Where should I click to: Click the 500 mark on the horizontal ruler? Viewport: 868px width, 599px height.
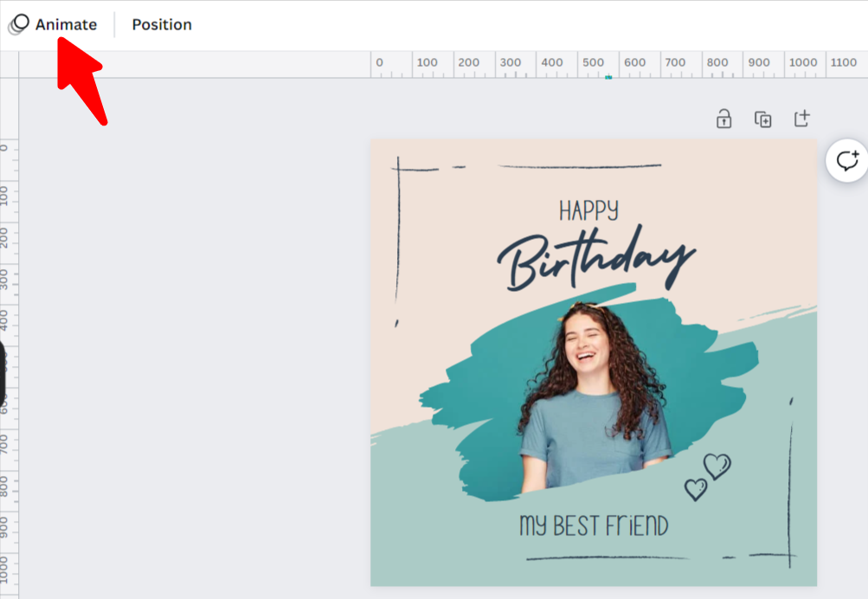(593, 62)
